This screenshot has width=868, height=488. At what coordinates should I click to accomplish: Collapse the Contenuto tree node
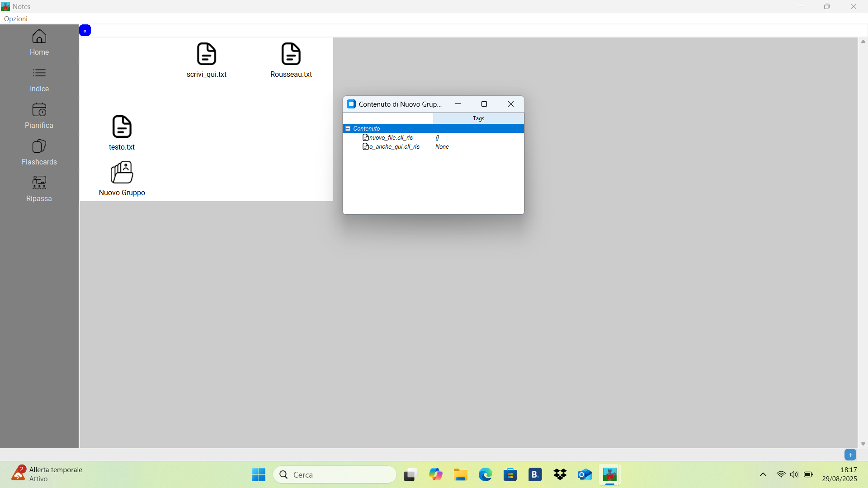348,129
